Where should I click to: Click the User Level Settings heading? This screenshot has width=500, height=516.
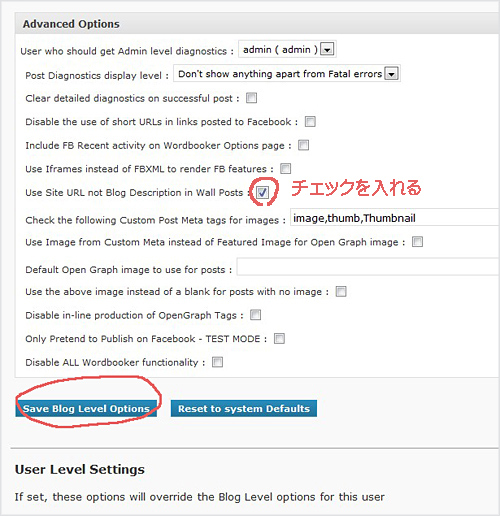pos(80,469)
